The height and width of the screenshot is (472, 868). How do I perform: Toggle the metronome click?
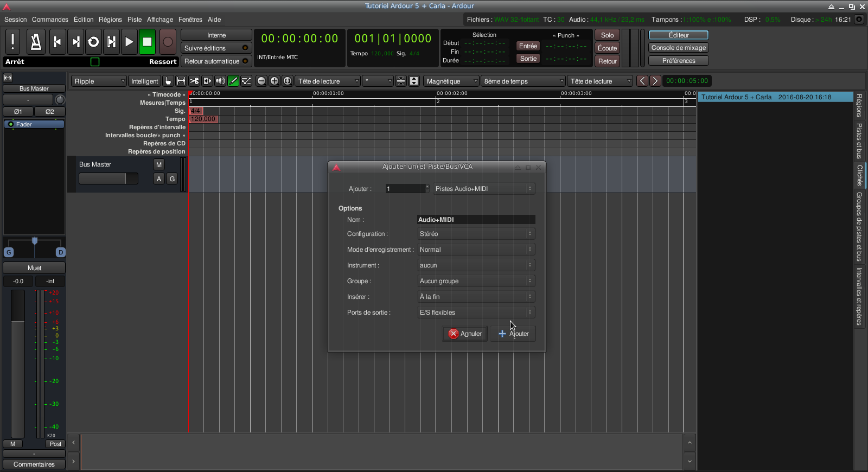pyautogui.click(x=36, y=42)
